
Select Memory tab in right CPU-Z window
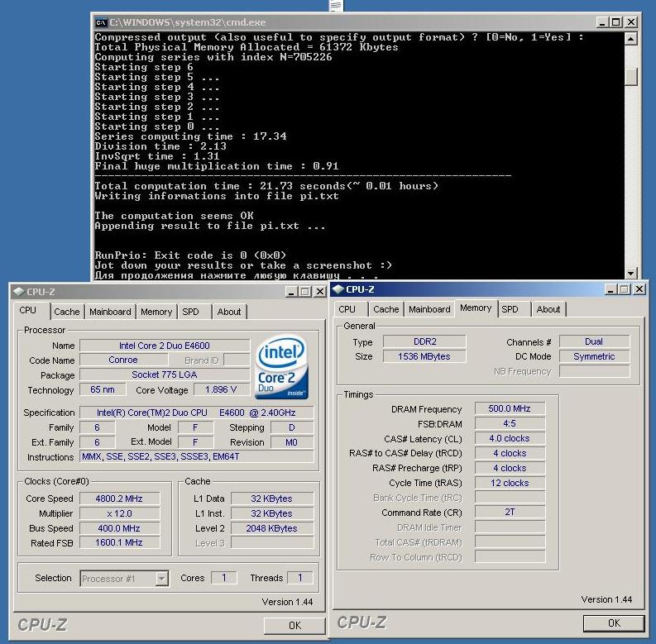click(476, 308)
